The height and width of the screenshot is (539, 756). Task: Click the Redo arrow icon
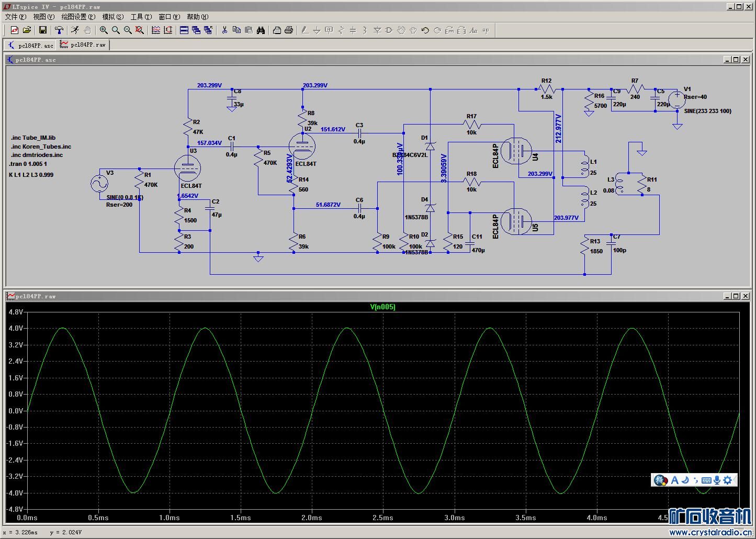point(437,30)
